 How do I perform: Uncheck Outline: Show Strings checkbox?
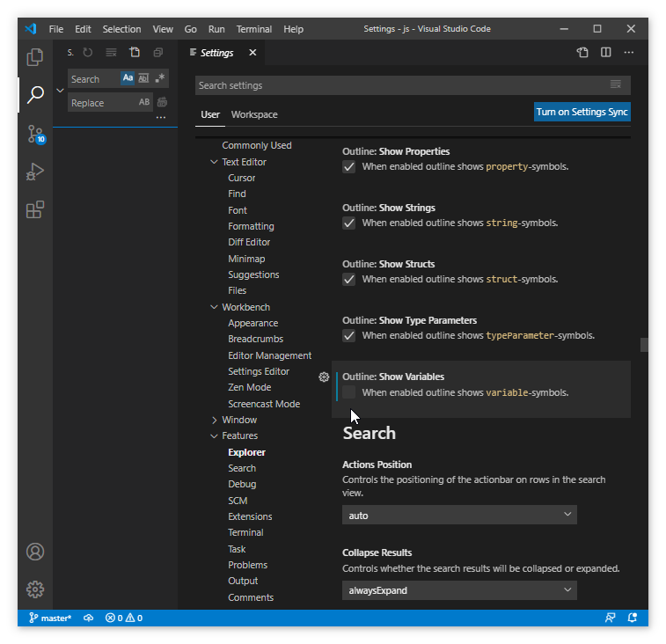[x=348, y=223]
